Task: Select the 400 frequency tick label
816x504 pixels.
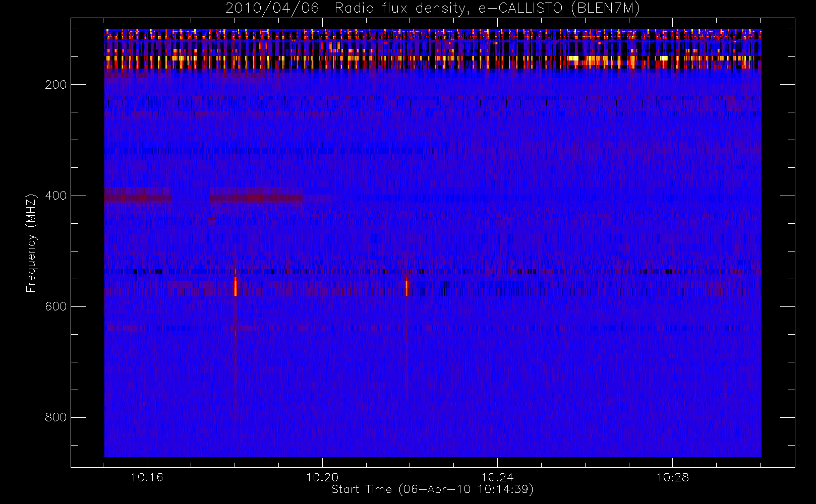Action: pos(55,196)
